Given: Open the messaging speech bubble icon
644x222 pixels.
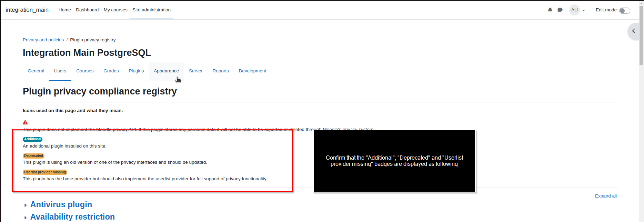Looking at the screenshot, I should [x=560, y=10].
